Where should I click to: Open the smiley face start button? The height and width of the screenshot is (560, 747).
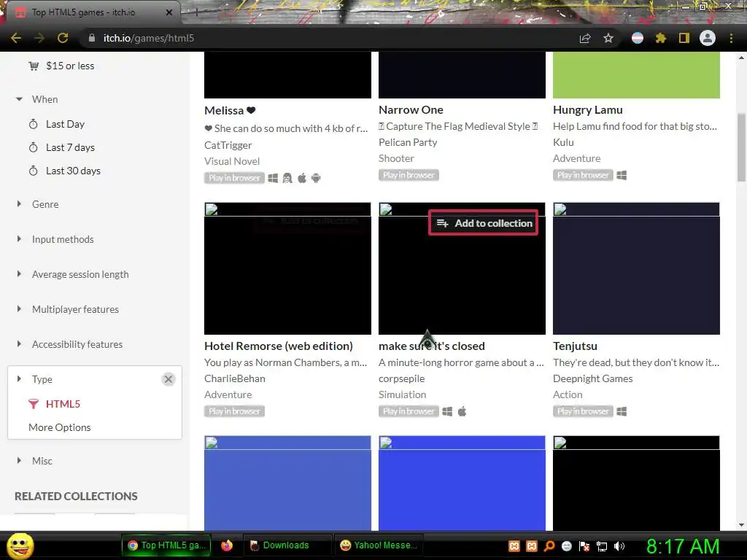pyautogui.click(x=20, y=545)
